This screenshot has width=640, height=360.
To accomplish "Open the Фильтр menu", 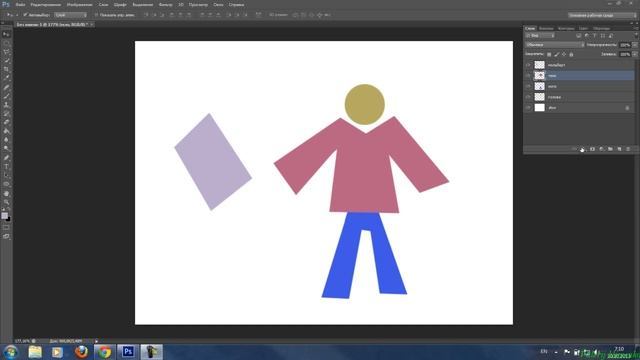I will pos(165,4).
